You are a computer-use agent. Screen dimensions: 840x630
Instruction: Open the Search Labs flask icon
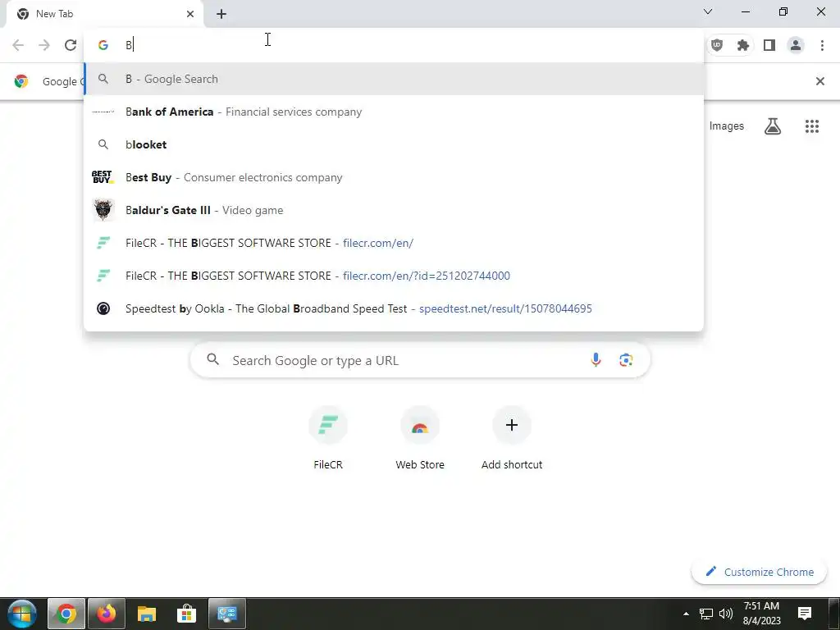(773, 126)
